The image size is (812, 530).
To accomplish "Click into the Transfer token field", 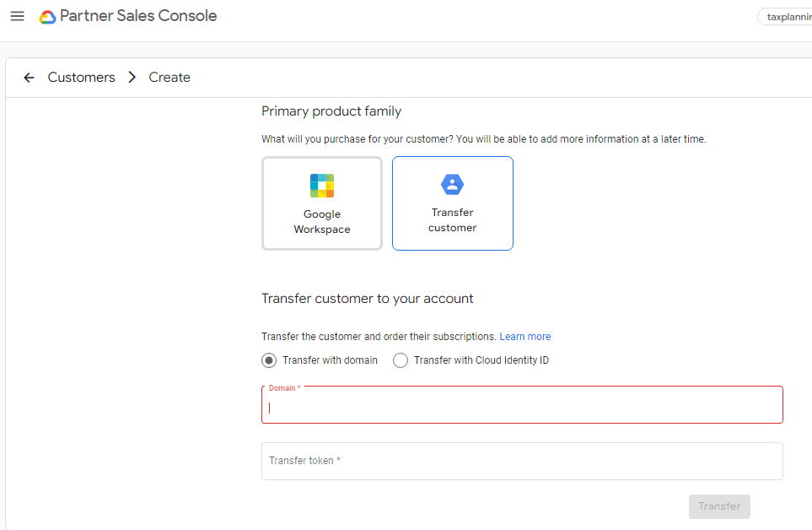I will (522, 461).
